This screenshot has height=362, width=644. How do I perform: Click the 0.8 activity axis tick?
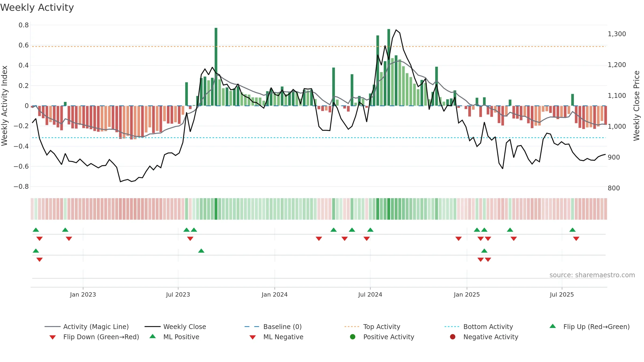click(x=24, y=25)
